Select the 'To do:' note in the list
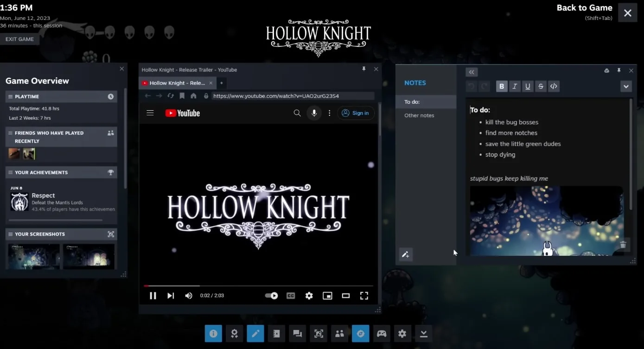Image resolution: width=644 pixels, height=349 pixels. (x=426, y=102)
